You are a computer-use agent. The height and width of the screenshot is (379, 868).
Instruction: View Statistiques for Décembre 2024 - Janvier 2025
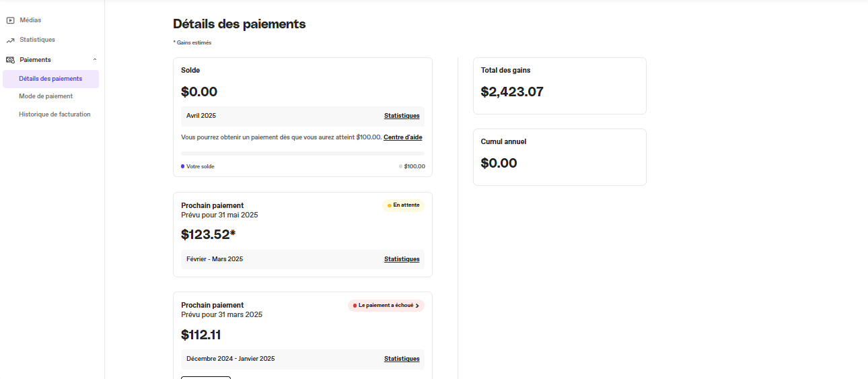click(402, 359)
